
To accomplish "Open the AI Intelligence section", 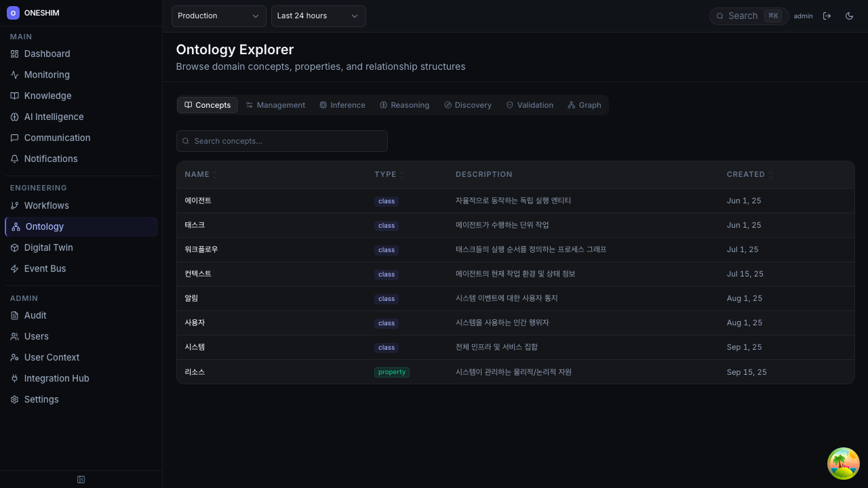I will click(54, 117).
